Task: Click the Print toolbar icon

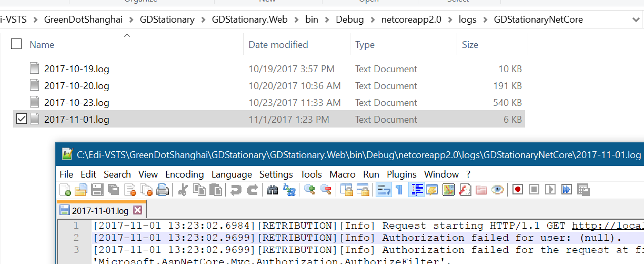Action: 163,190
